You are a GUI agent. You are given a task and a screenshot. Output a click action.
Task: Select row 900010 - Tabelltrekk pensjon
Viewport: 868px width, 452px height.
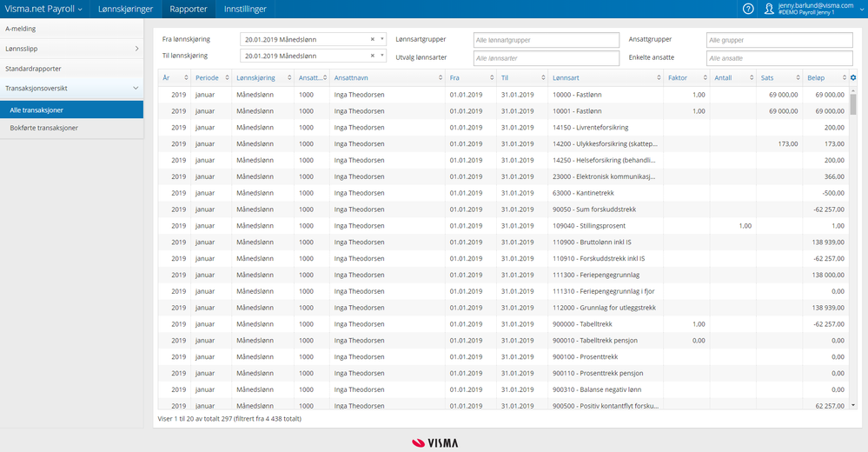pyautogui.click(x=504, y=340)
